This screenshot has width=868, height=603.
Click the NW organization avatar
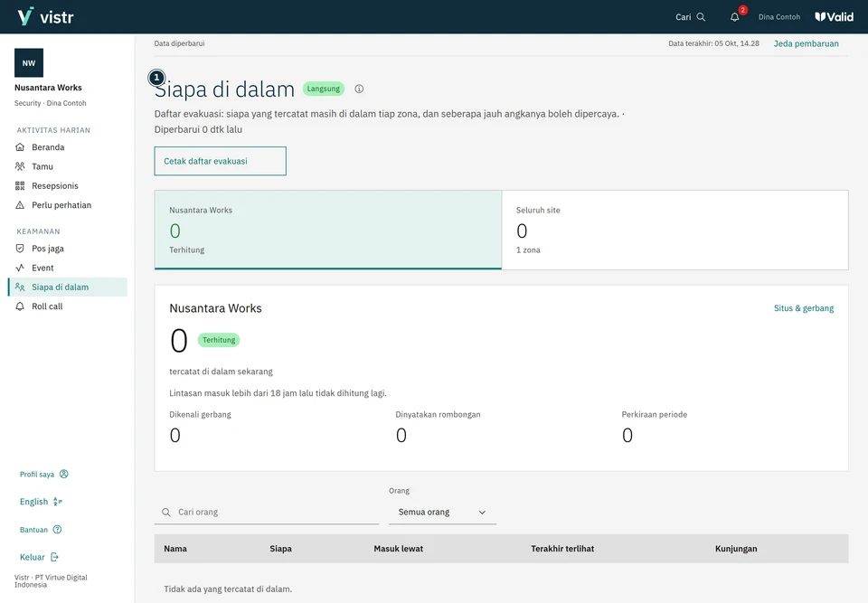click(29, 62)
